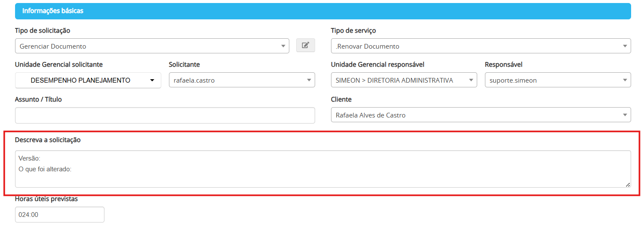644x235 pixels.
Task: Open DESEMPENHO PLANEJAMENTO unit selector
Action: (88, 80)
